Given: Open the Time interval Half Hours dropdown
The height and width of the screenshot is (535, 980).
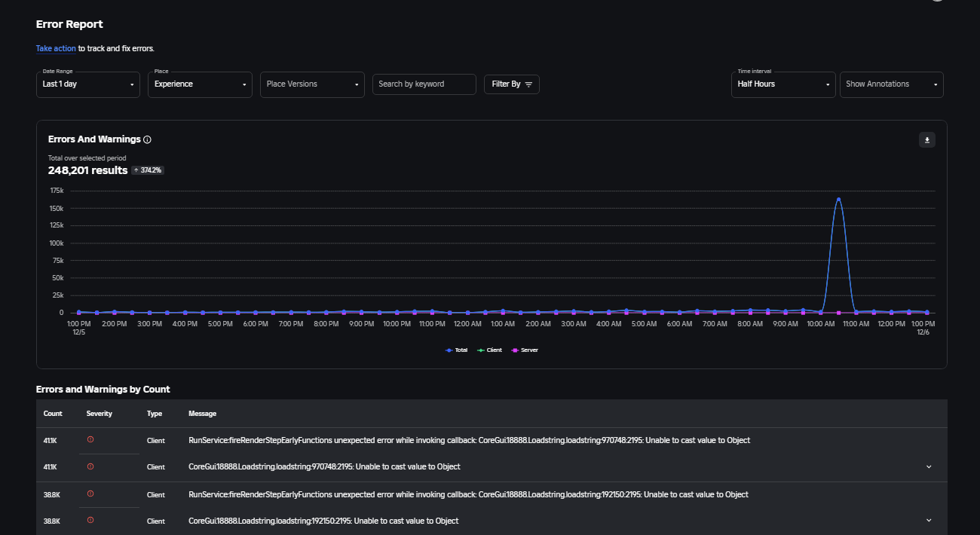Looking at the screenshot, I should 782,84.
